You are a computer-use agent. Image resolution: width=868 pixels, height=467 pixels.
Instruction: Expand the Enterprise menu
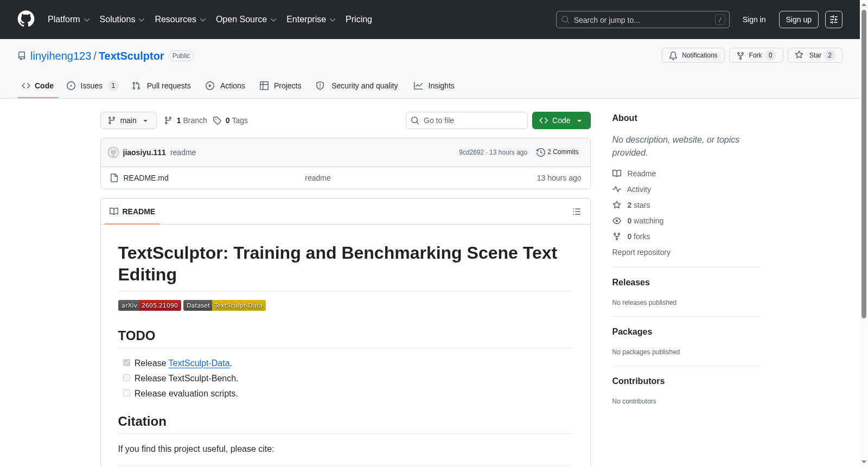pos(311,20)
